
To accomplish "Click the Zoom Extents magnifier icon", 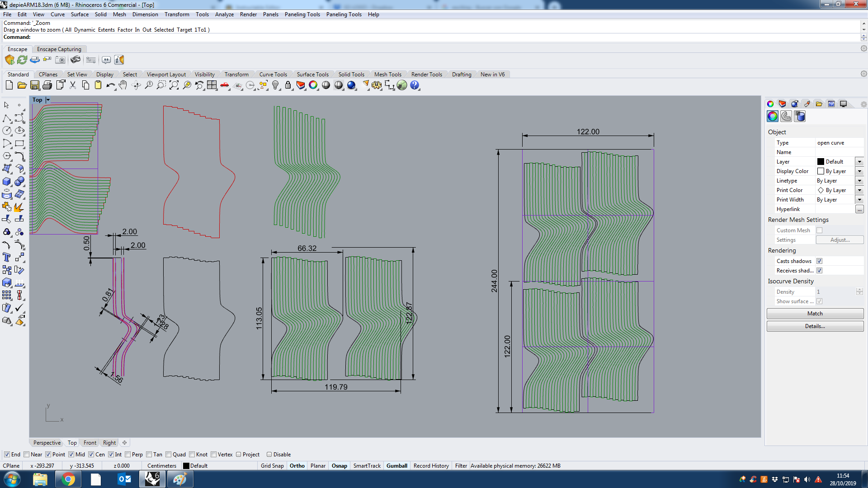I will click(174, 85).
